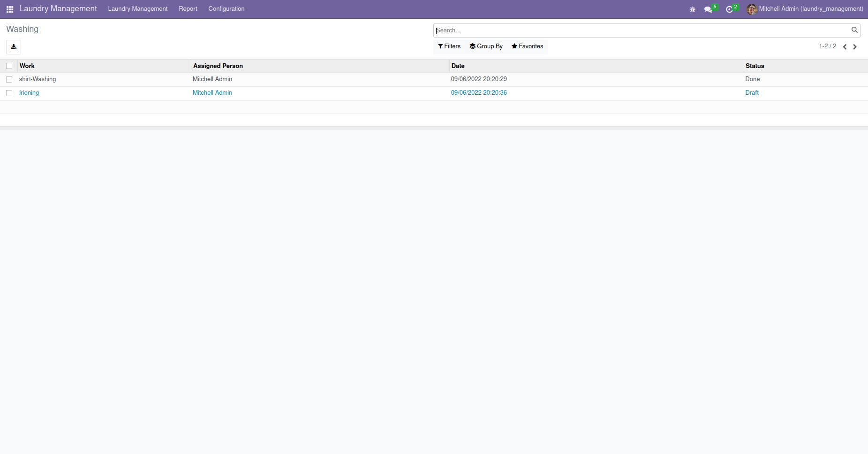Open the Laundry Management menu item
868x454 pixels.
[x=138, y=9]
